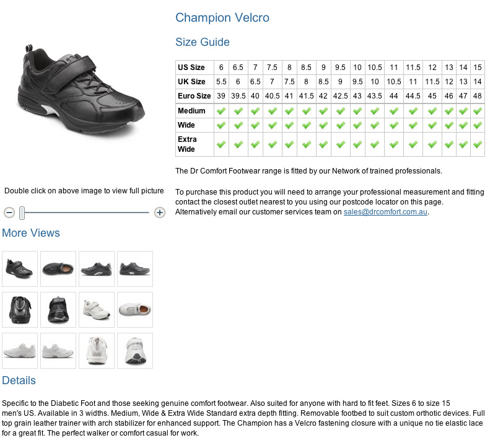This screenshot has width=490, height=448.
Task: Select the white shoe front view thumbnail
Action: [135, 351]
